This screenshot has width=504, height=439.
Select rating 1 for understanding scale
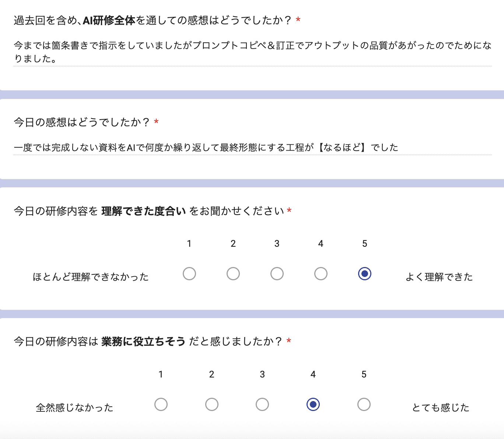(x=189, y=274)
